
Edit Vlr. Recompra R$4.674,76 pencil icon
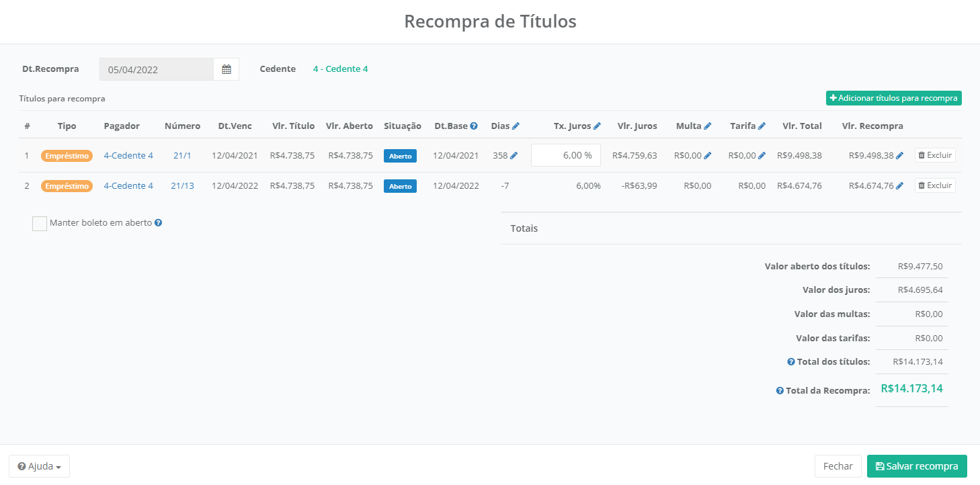900,186
